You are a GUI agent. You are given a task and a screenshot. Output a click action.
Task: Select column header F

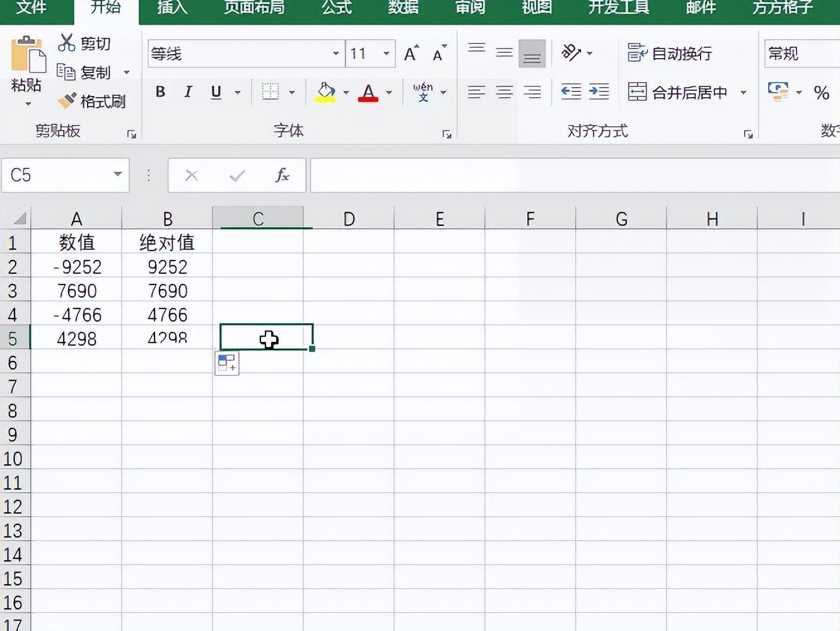point(530,218)
